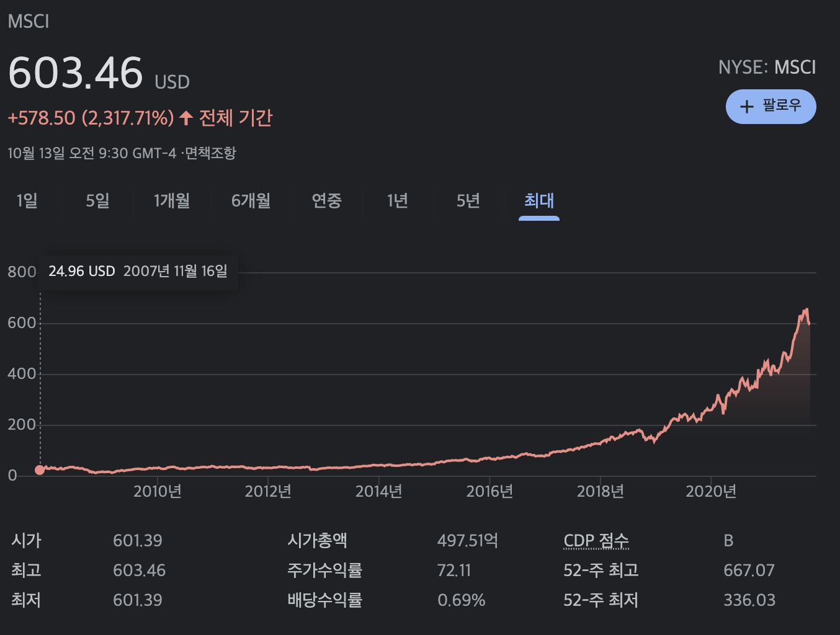Click the 전체 기간 period label
The image size is (840, 635).
[236, 118]
